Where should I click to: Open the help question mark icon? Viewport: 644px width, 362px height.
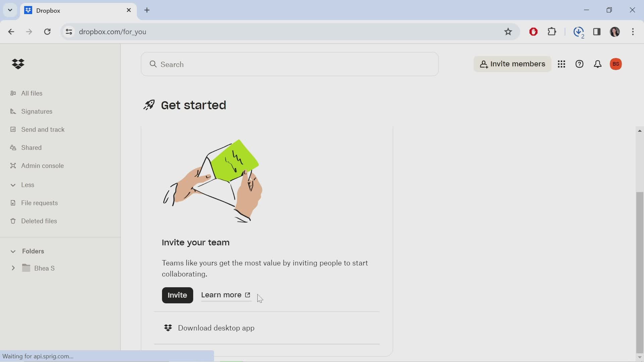pyautogui.click(x=579, y=64)
